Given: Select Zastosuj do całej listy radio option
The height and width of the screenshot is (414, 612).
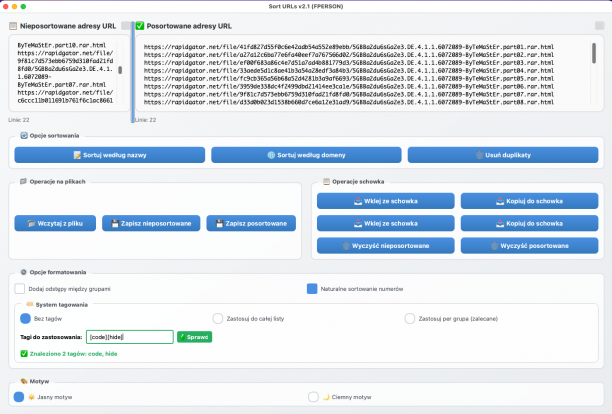Looking at the screenshot, I should pyautogui.click(x=218, y=318).
